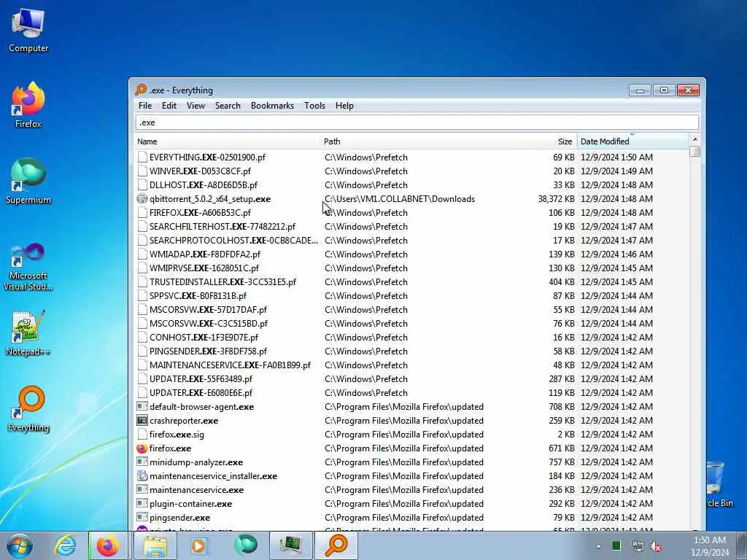Click the vertical scrollbar up arrow
The image size is (747, 560).
694,139
